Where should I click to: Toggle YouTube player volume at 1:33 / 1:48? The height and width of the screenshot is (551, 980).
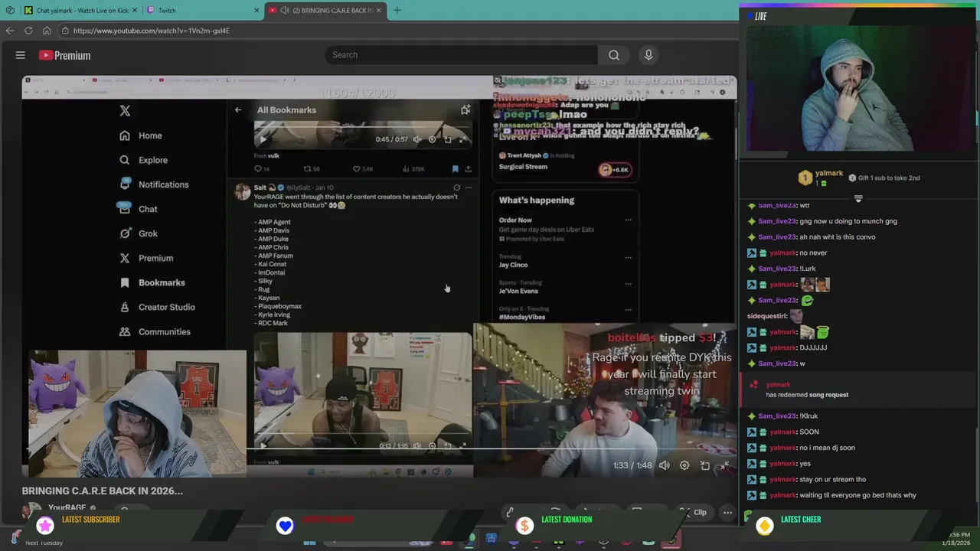pos(665,465)
